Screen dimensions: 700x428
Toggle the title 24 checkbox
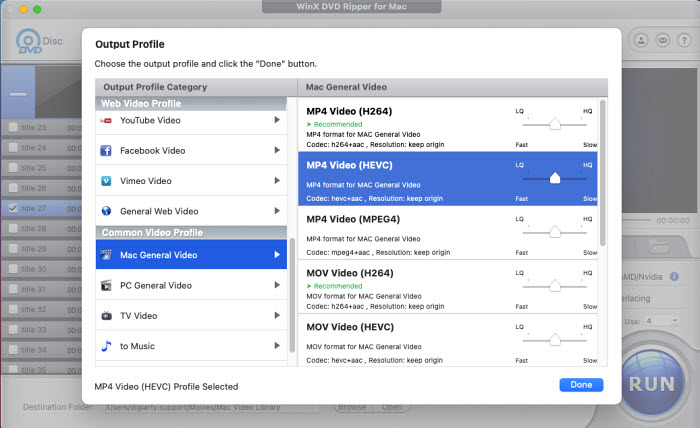coord(13,147)
